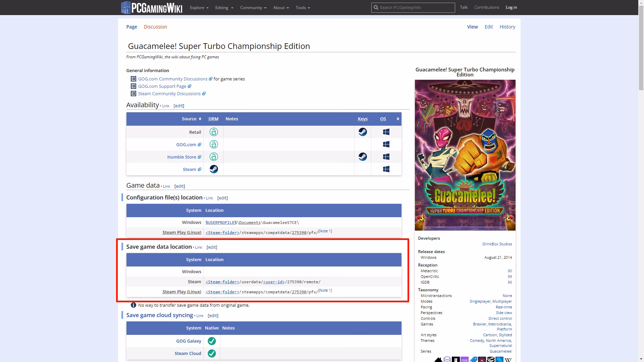
Task: Open the About dropdown menu
Action: [x=281, y=7]
